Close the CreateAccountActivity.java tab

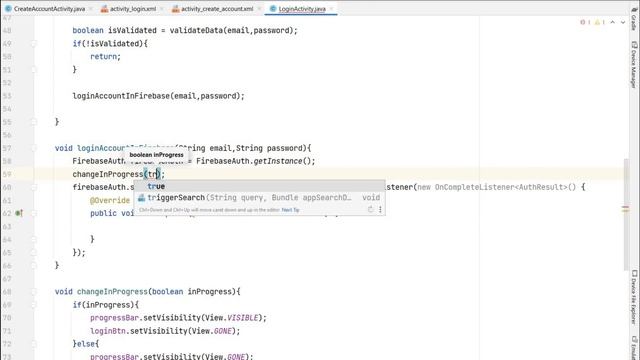point(90,9)
